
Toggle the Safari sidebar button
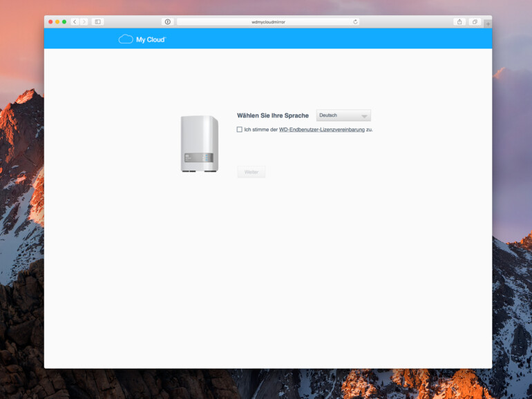(97, 21)
